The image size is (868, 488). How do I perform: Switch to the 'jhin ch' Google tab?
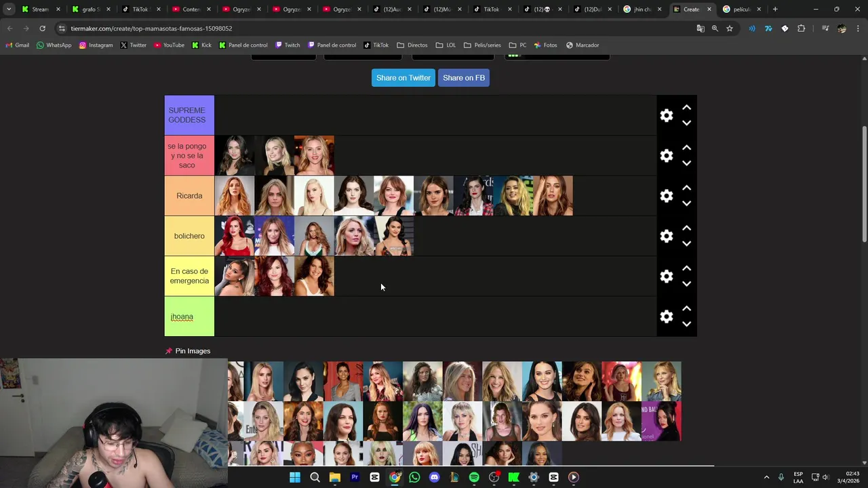pyautogui.click(x=642, y=9)
